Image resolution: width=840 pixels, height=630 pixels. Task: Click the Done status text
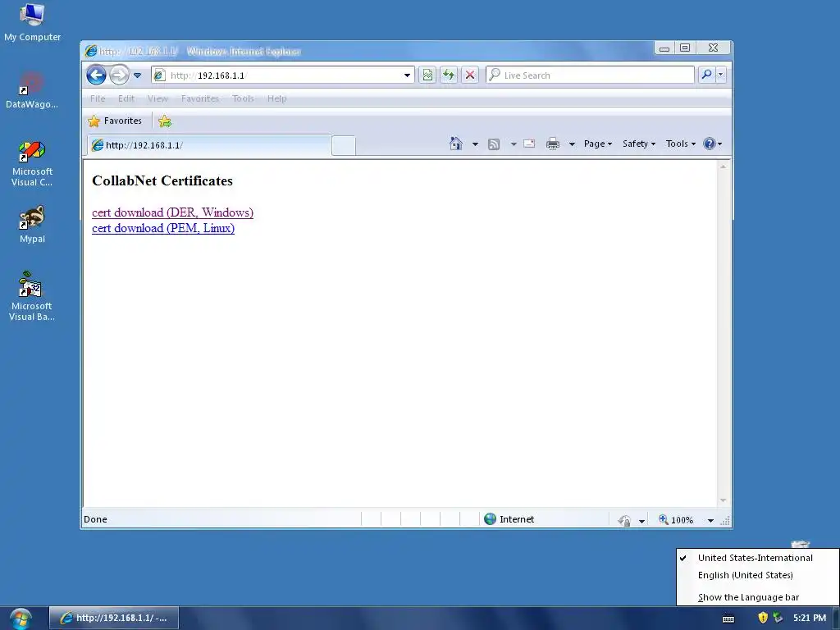(95, 519)
